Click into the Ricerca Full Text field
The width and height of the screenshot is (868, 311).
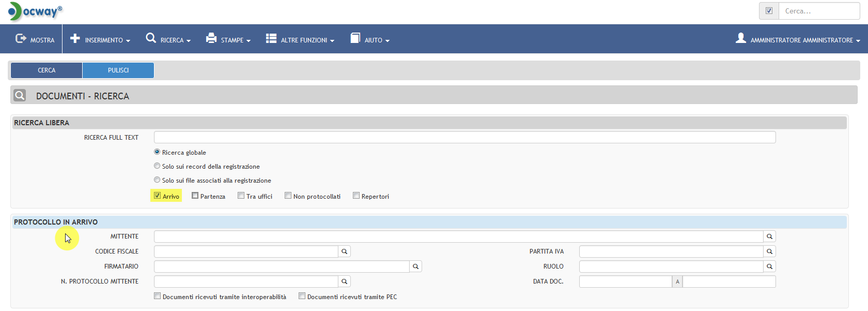(464, 137)
